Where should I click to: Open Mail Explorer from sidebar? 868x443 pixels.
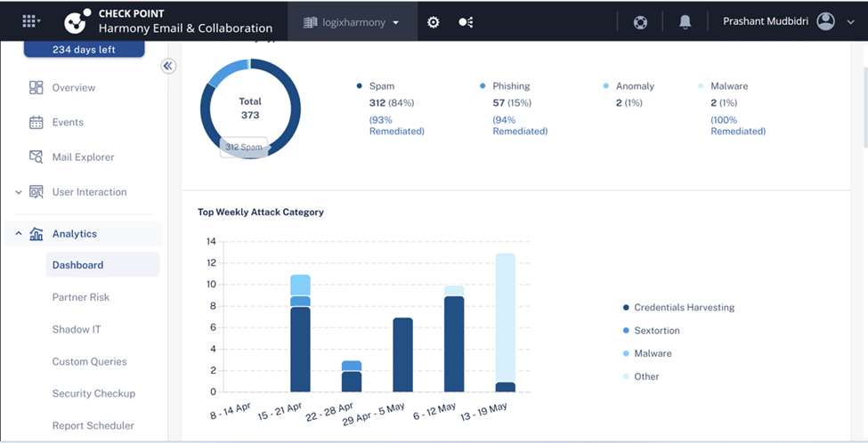[83, 157]
